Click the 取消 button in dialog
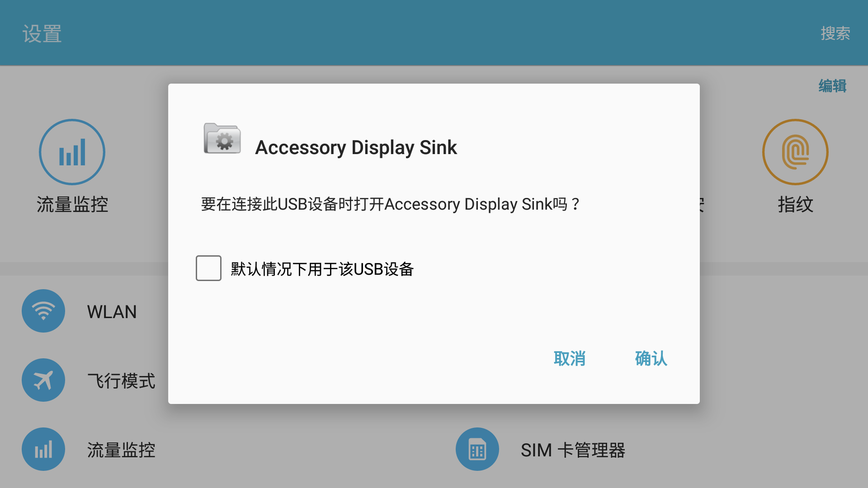This screenshot has height=488, width=868. click(x=570, y=358)
